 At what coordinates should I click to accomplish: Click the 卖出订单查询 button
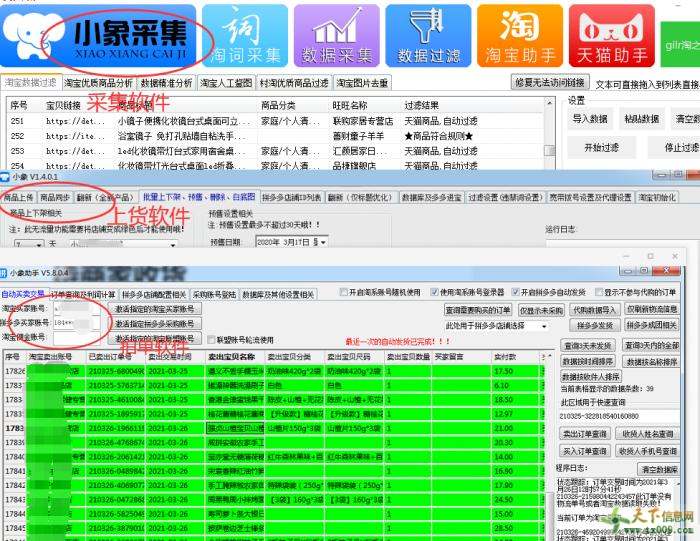[584, 433]
